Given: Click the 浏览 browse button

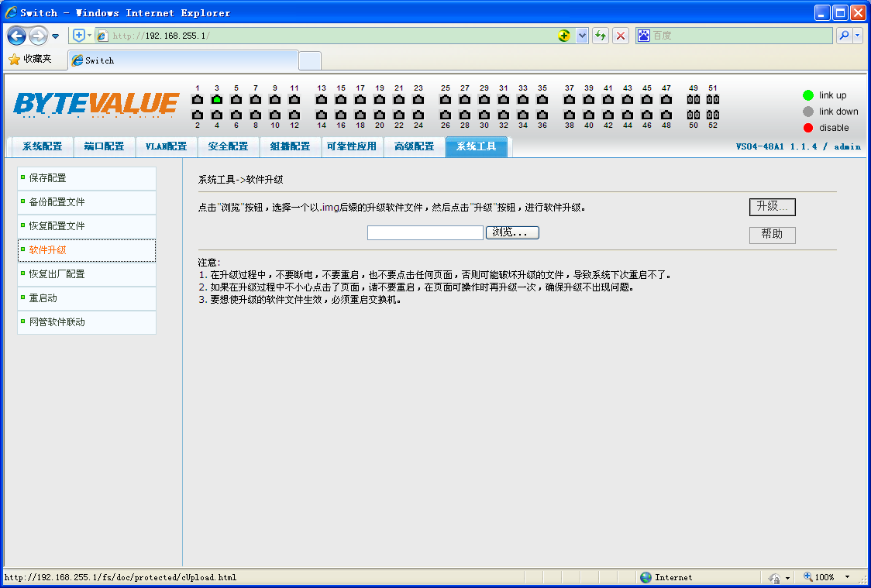Looking at the screenshot, I should (511, 232).
